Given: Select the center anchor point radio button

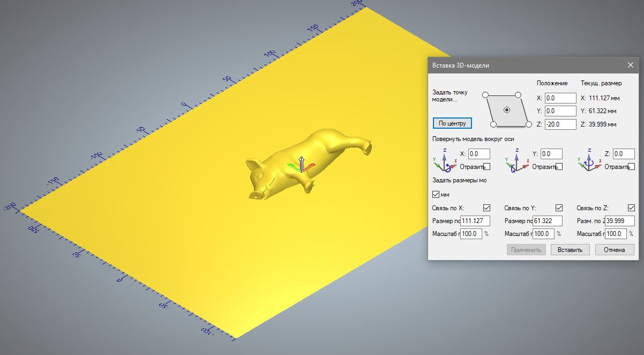Looking at the screenshot, I should pyautogui.click(x=507, y=110).
